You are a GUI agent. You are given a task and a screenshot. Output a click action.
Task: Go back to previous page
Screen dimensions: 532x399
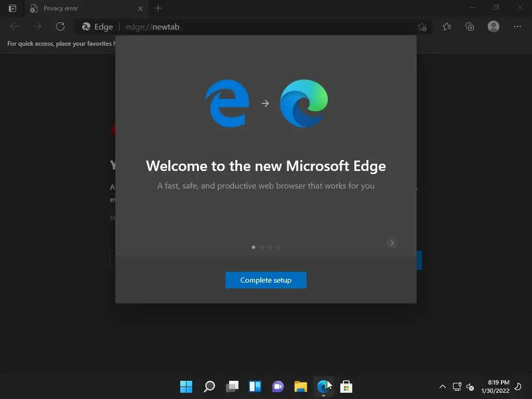pos(15,26)
